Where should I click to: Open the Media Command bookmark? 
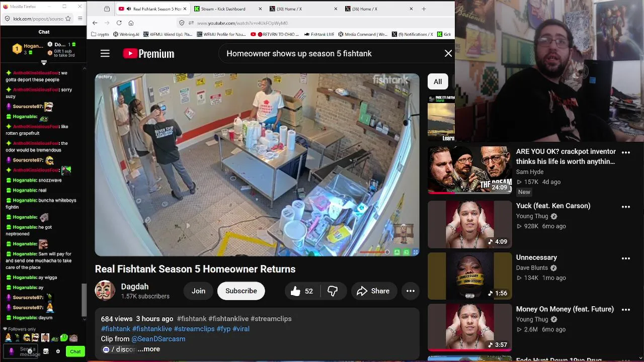click(363, 34)
